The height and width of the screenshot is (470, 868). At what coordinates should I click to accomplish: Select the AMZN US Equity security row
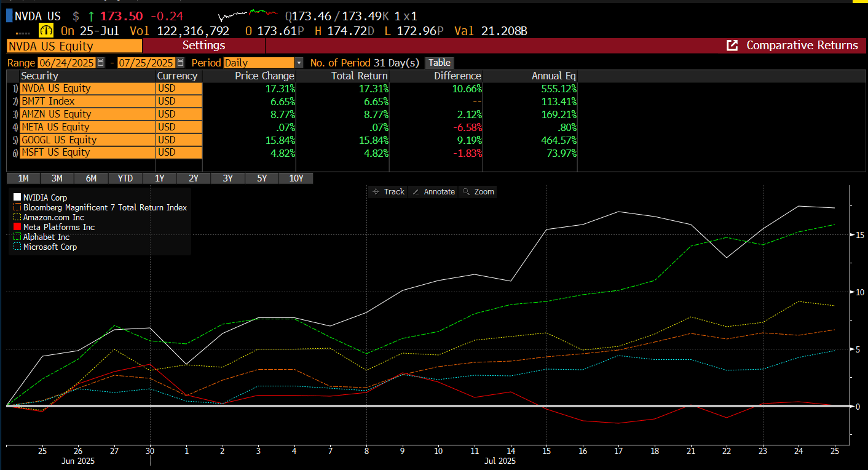point(87,114)
